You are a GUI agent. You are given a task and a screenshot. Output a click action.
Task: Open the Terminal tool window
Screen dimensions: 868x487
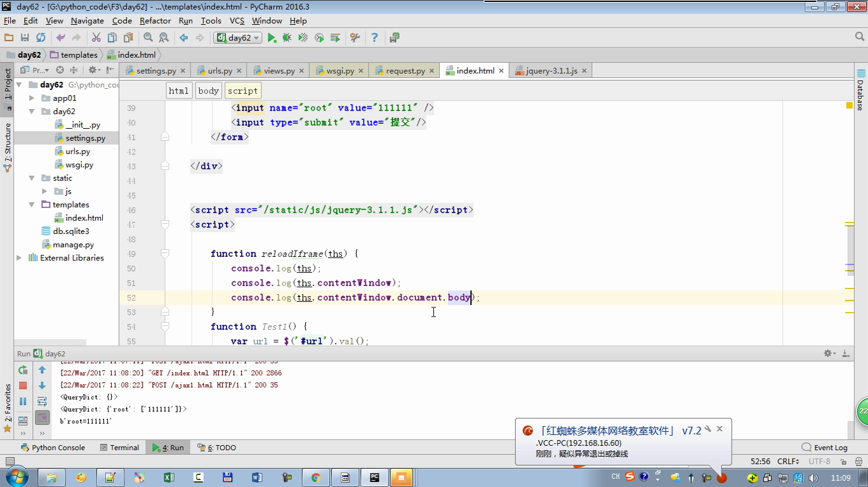coord(120,448)
